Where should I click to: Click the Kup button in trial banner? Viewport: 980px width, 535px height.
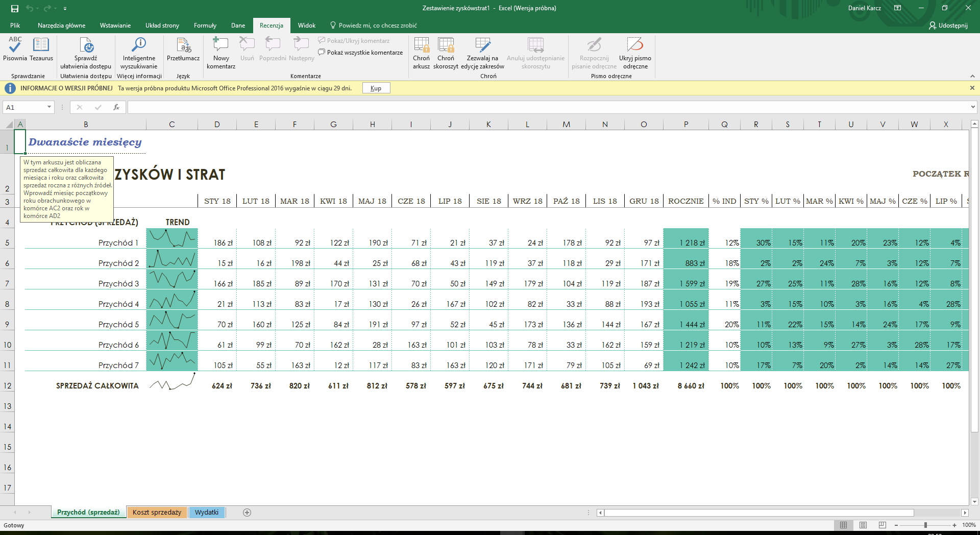coord(376,88)
